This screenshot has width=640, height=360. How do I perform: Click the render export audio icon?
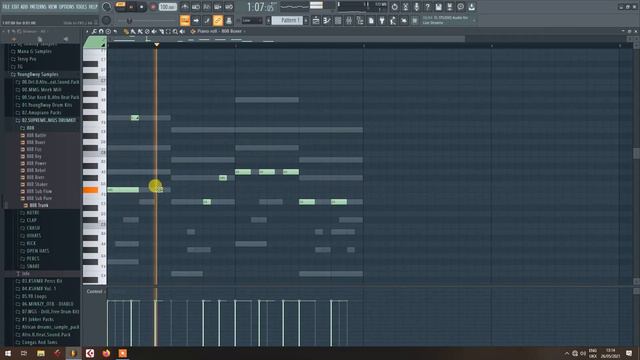click(450, 7)
